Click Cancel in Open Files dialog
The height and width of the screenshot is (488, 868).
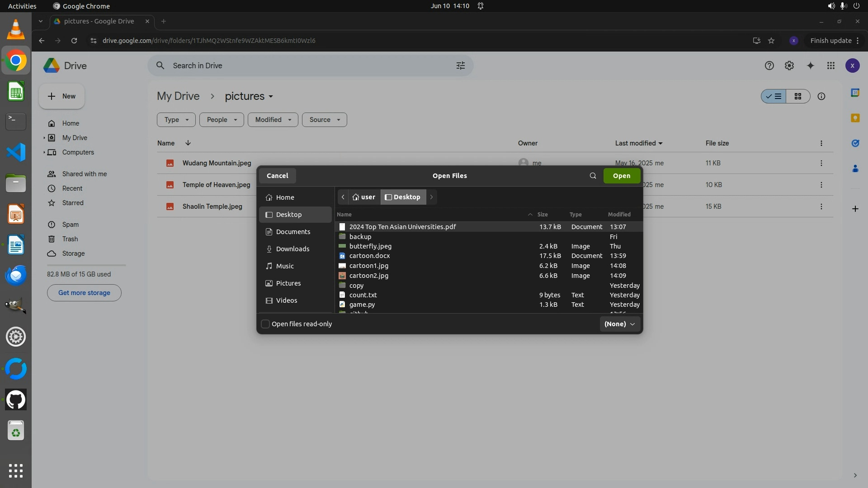click(x=277, y=176)
